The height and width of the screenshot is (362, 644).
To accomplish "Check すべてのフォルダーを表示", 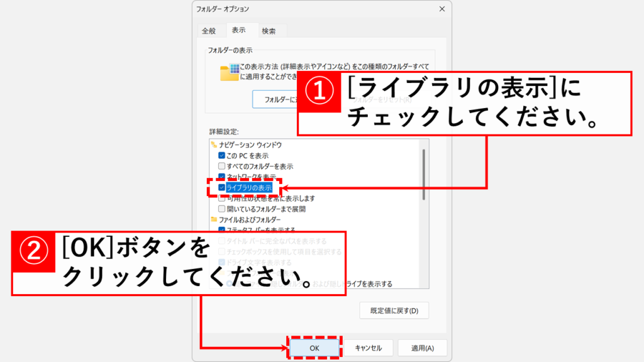I will point(222,166).
